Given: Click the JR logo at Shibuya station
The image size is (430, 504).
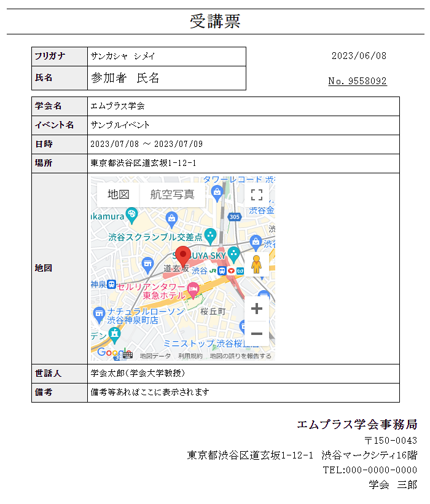Looking at the screenshot, I should click(213, 271).
